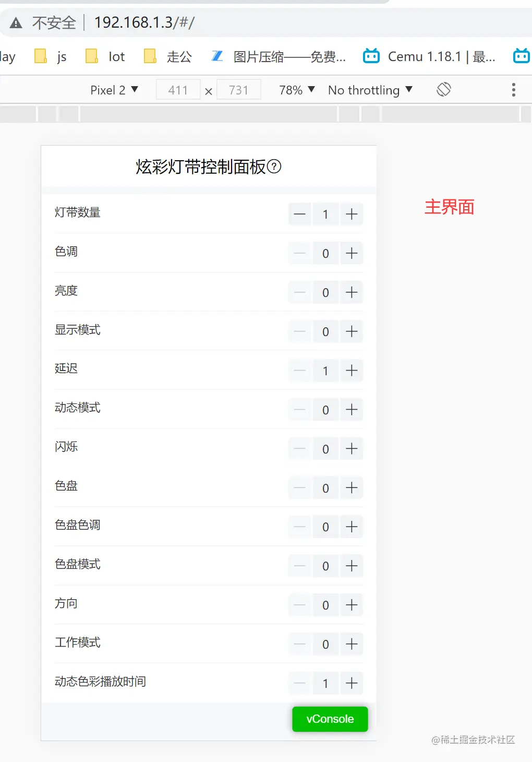Viewport: 532px width, 762px height.
Task: Open the green vConsole button
Action: pos(330,719)
